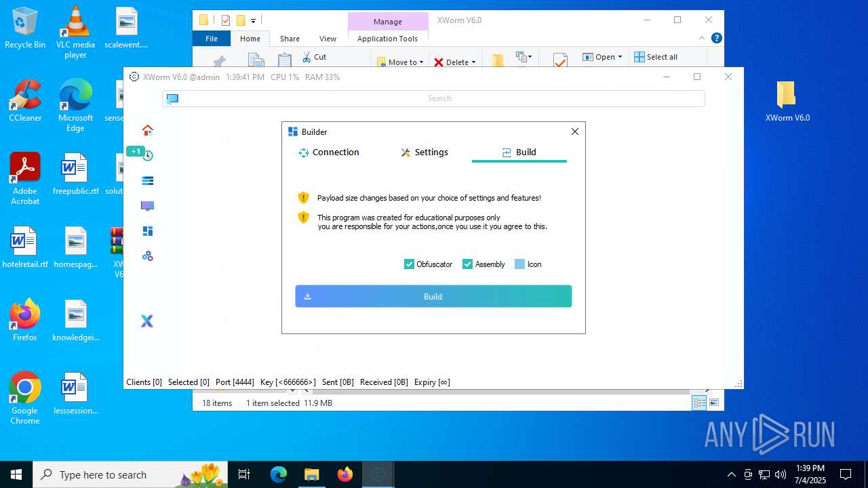Toggle the Icon checkbox in the Builder
The height and width of the screenshot is (488, 868).
[519, 264]
